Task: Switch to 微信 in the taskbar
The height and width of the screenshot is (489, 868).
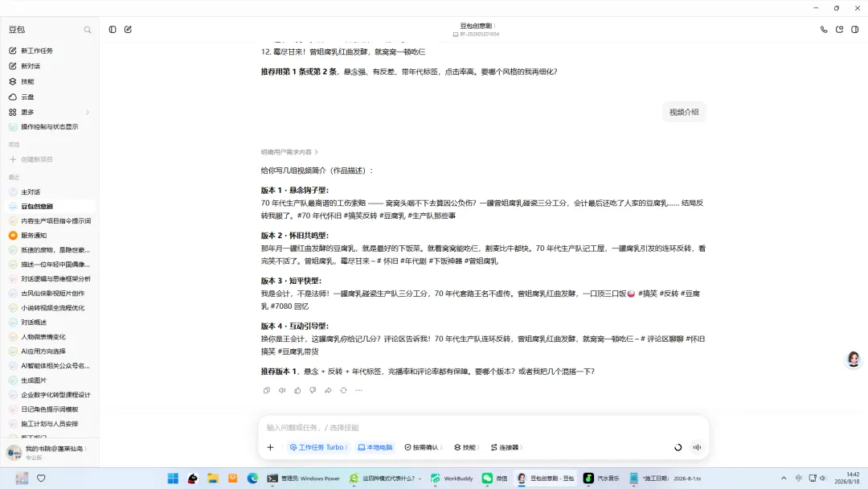Action: (495, 479)
